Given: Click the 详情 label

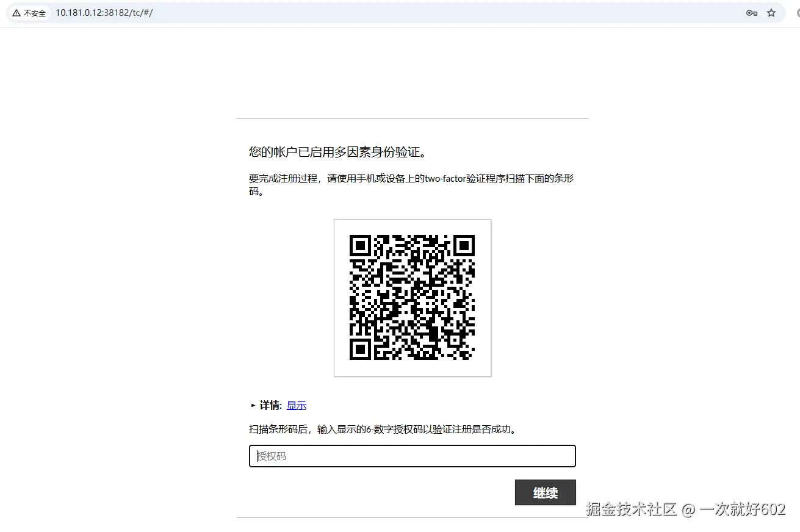Looking at the screenshot, I should 270,406.
